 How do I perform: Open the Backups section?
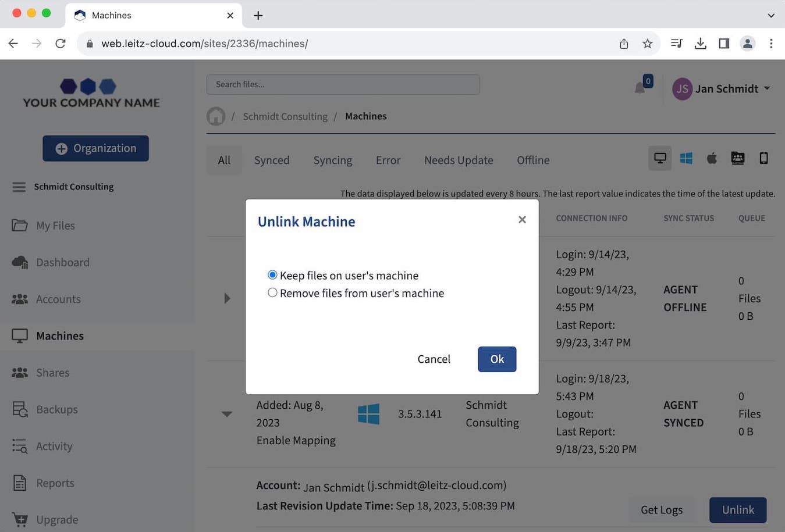(x=55, y=409)
